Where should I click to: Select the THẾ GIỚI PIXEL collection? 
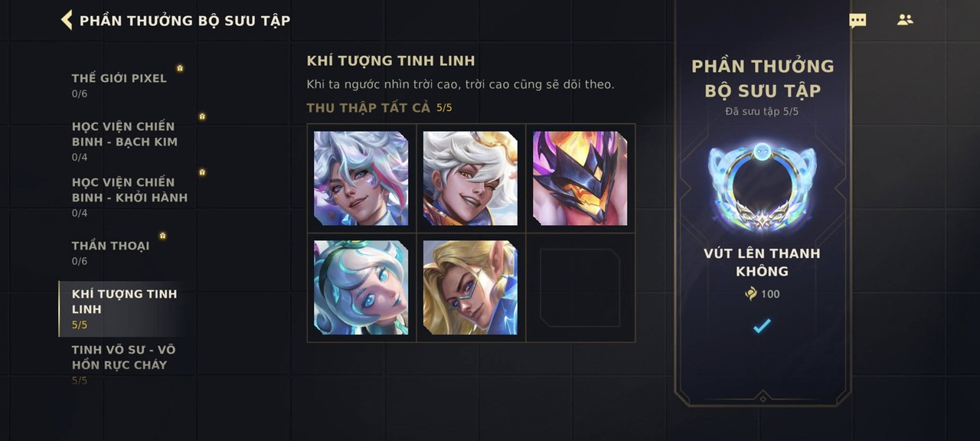coord(119,85)
